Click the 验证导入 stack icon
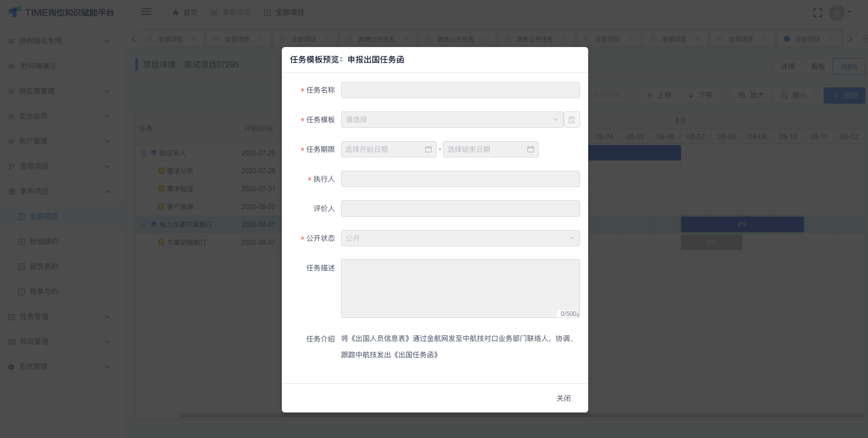This screenshot has width=868, height=438. 154,152
